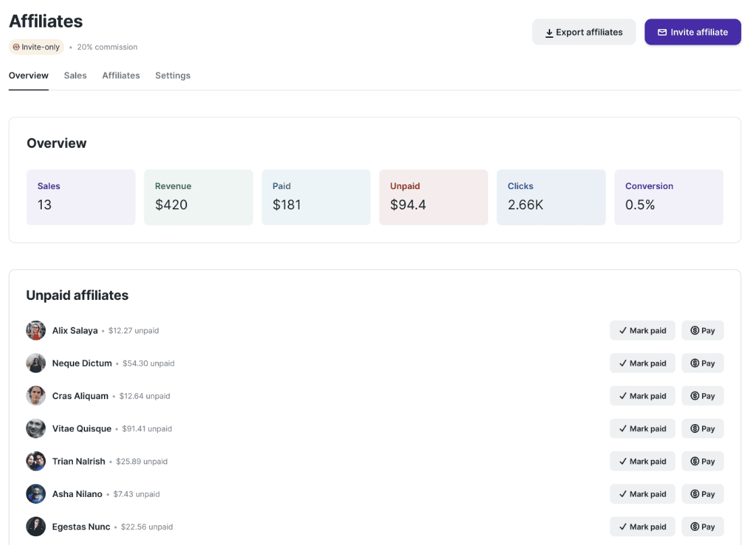Screen dimensions: 756x545
Task: Open the Cras Aliquam affiliate name
Action: [x=80, y=396]
